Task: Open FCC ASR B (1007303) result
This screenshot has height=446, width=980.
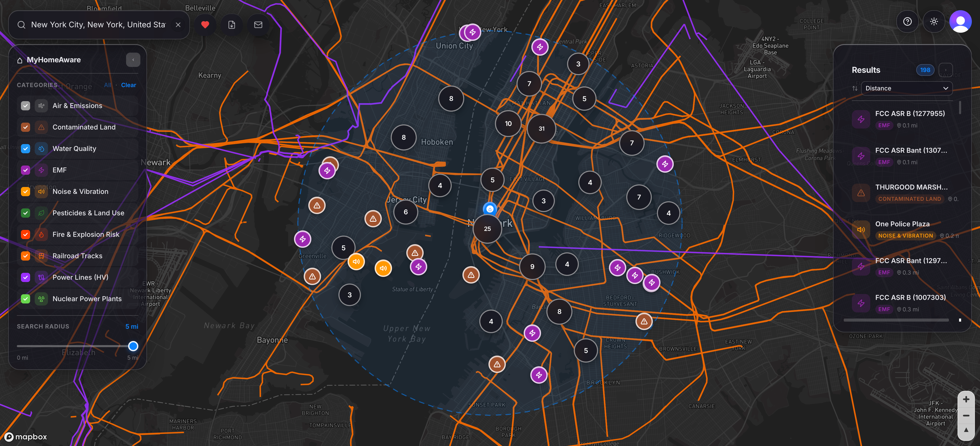Action: [902, 303]
